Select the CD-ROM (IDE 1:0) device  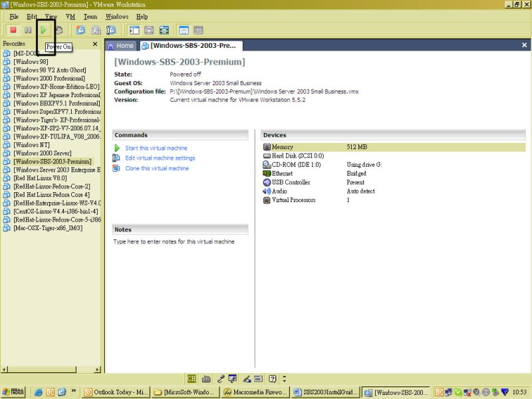click(x=296, y=164)
